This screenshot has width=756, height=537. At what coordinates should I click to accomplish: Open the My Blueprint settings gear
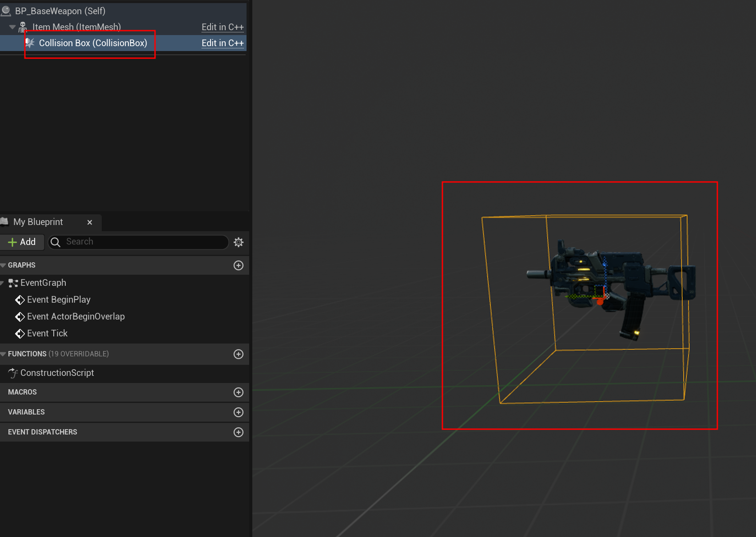pos(239,242)
